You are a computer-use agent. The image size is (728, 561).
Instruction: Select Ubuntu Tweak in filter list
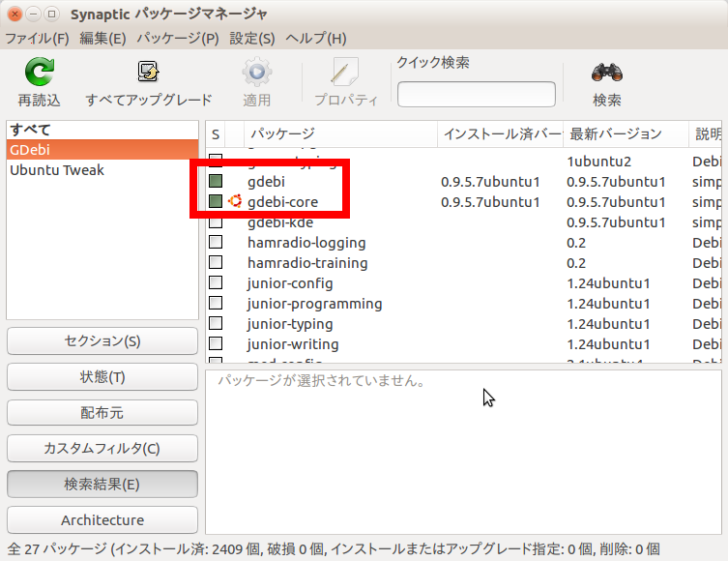[102, 170]
